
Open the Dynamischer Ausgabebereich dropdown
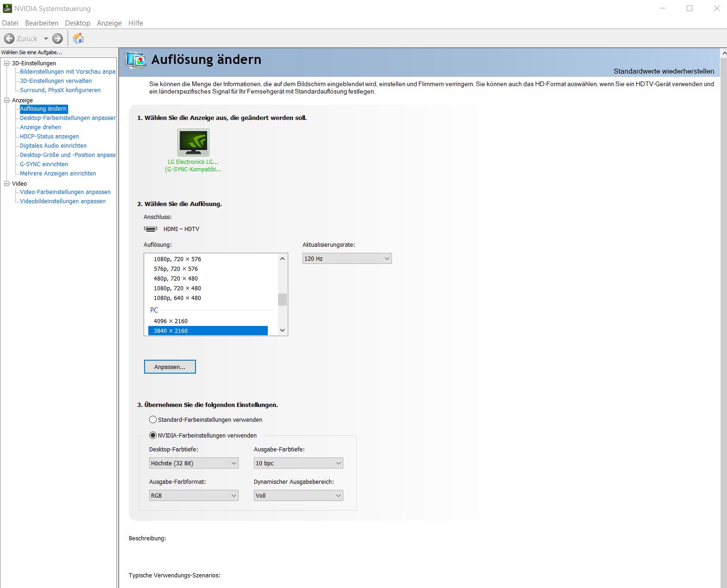[x=298, y=495]
